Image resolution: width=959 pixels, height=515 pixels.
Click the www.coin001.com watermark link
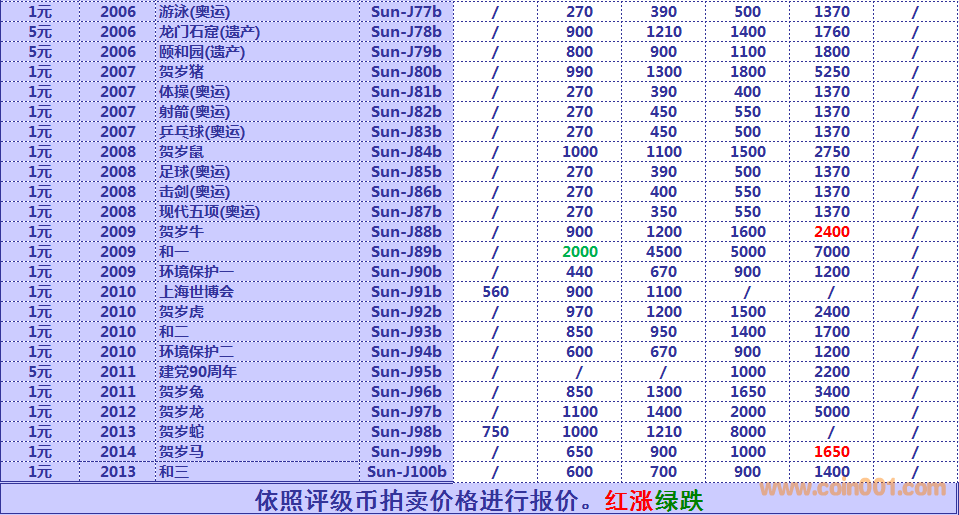(852, 489)
